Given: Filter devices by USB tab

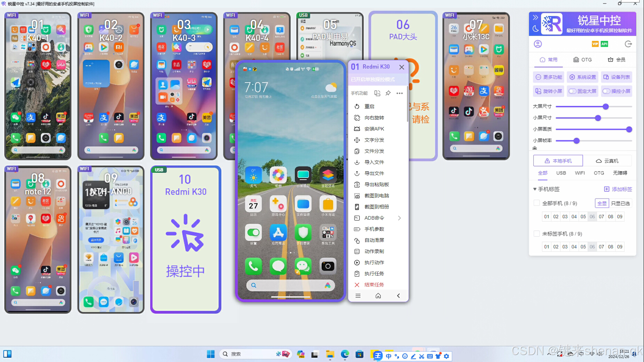Looking at the screenshot, I should pyautogui.click(x=561, y=173).
